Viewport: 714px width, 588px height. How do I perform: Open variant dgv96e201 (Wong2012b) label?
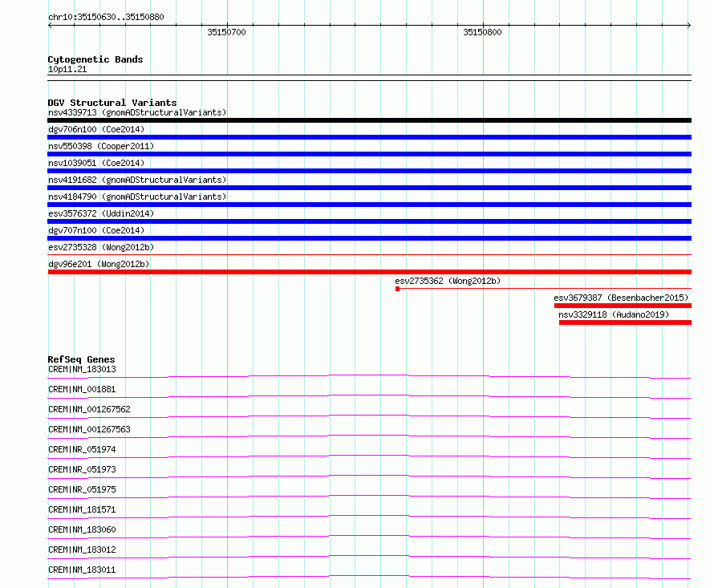click(x=99, y=264)
